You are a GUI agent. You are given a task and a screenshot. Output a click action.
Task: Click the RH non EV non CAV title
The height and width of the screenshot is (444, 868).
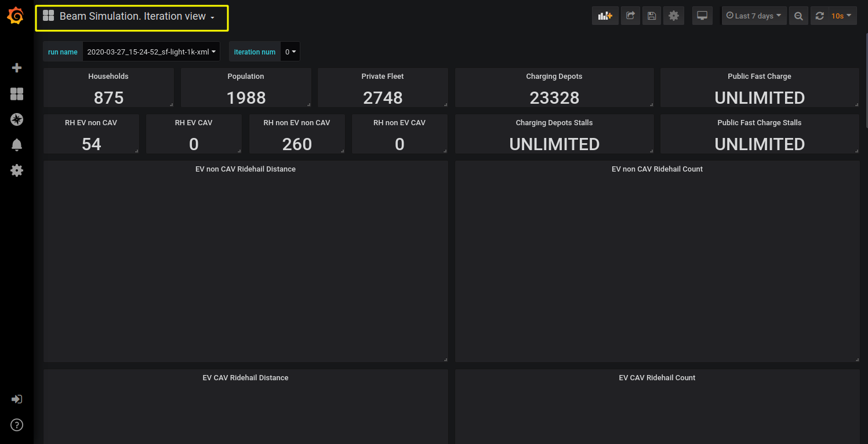297,122
